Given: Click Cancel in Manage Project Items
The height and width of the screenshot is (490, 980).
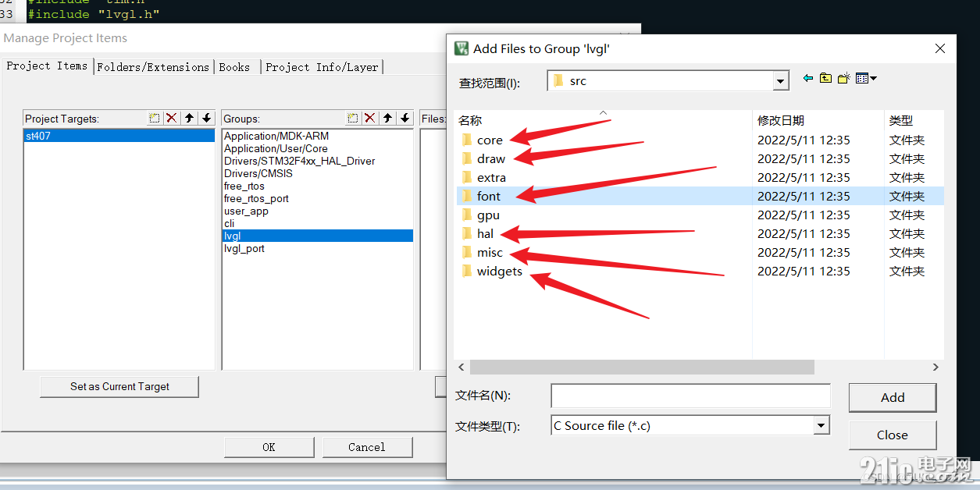Looking at the screenshot, I should (367, 447).
